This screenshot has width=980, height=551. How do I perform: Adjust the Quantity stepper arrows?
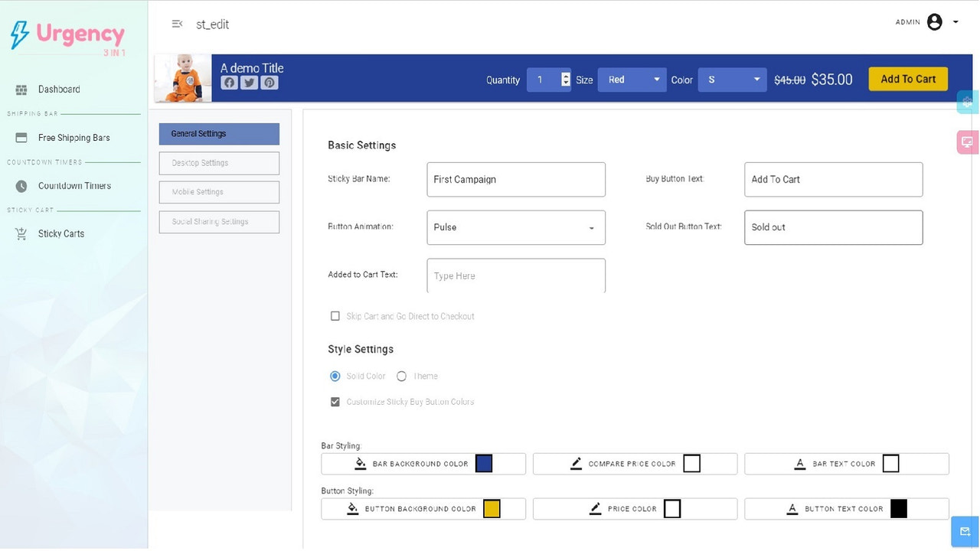click(x=566, y=80)
